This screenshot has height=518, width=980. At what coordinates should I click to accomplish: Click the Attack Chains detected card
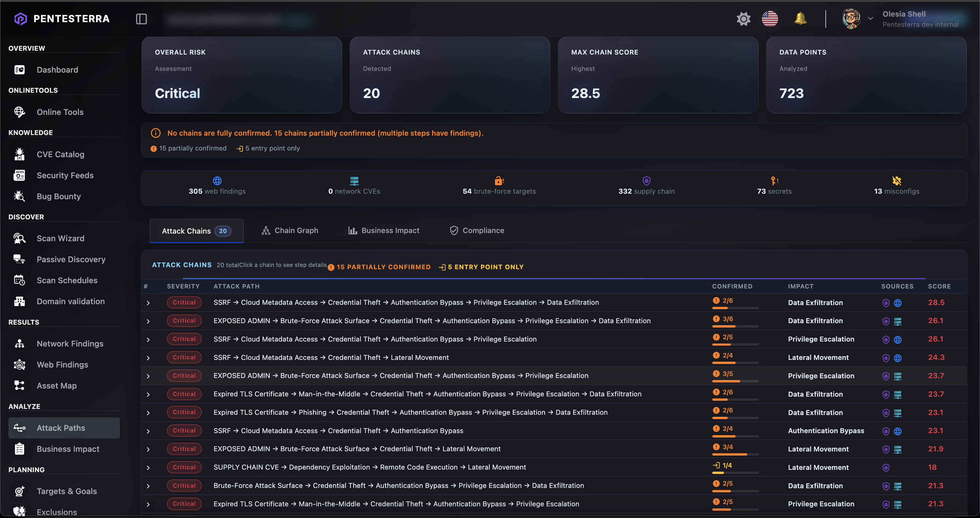click(450, 75)
